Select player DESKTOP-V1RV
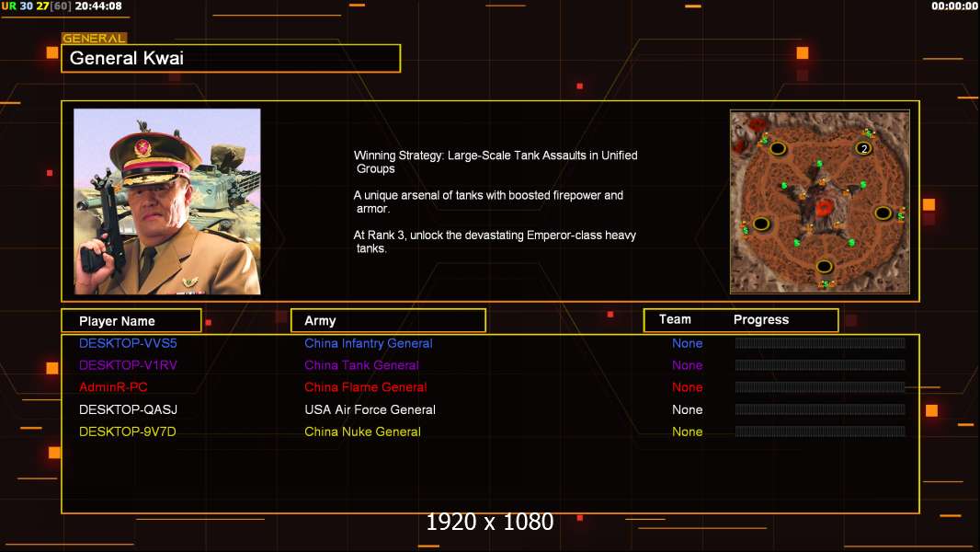 128,365
